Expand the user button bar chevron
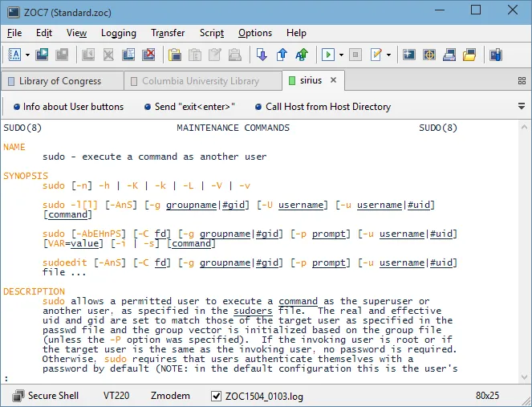The height and width of the screenshot is (407, 532). pos(519,106)
